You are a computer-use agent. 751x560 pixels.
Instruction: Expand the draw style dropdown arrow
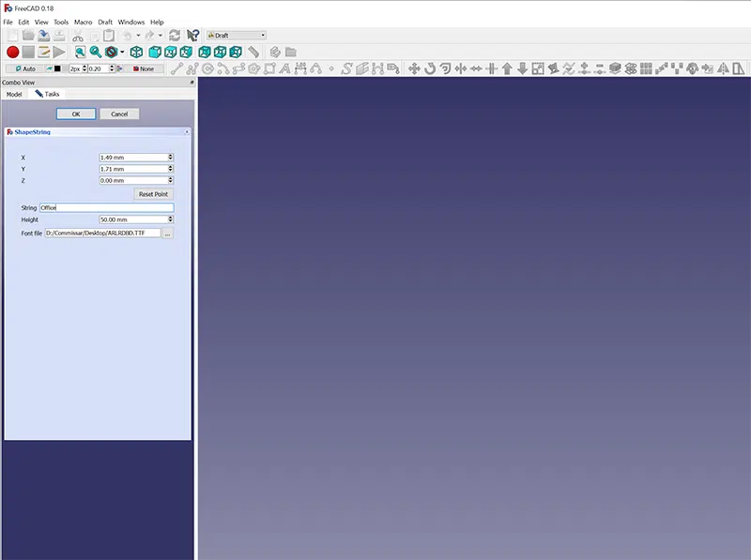[122, 52]
